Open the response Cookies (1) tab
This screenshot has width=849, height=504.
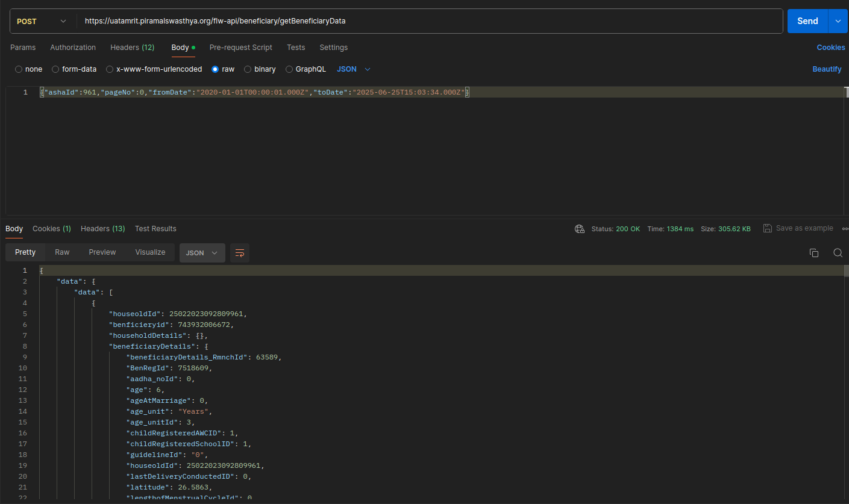coord(52,229)
